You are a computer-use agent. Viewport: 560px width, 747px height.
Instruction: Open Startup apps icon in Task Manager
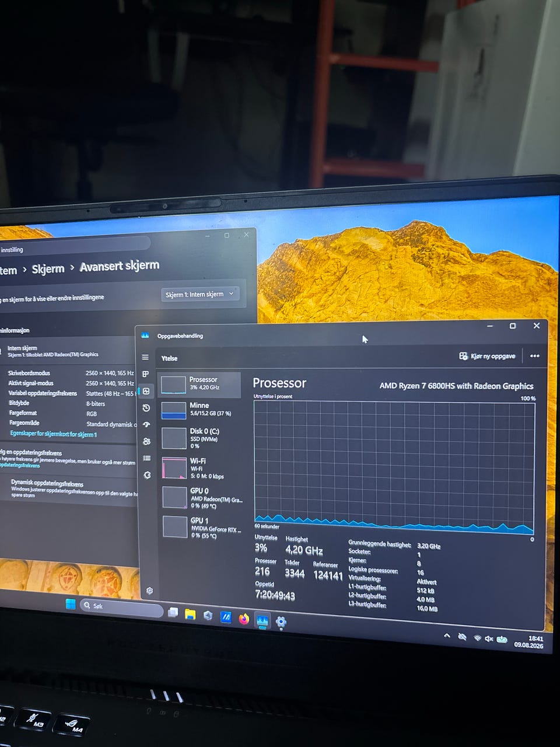pyautogui.click(x=146, y=424)
